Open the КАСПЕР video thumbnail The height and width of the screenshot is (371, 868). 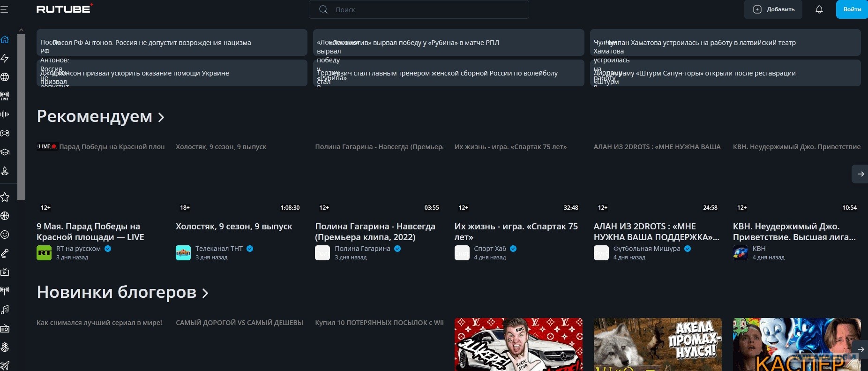(797, 344)
